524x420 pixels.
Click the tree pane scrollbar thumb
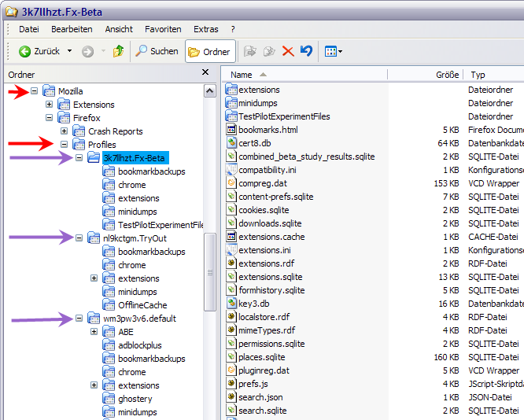click(210, 272)
